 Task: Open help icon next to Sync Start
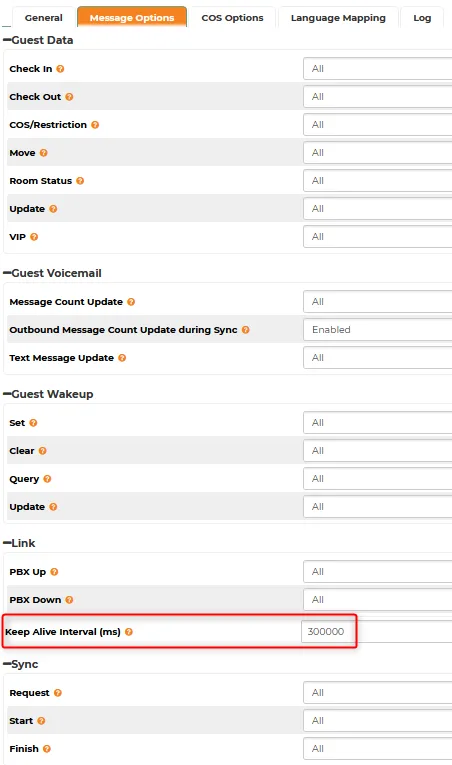(41, 721)
